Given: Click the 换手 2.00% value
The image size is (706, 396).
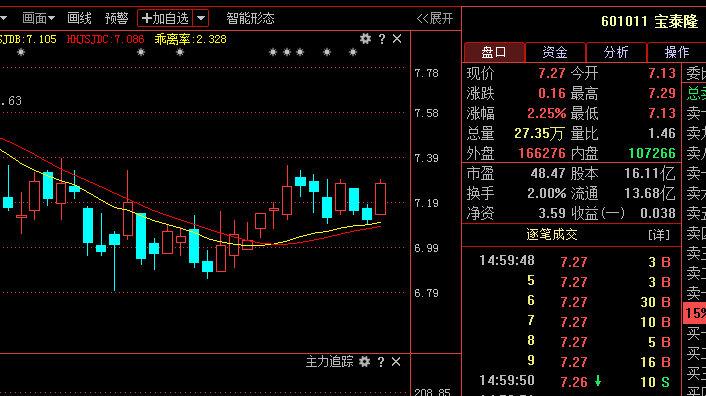Looking at the screenshot, I should click(546, 194).
